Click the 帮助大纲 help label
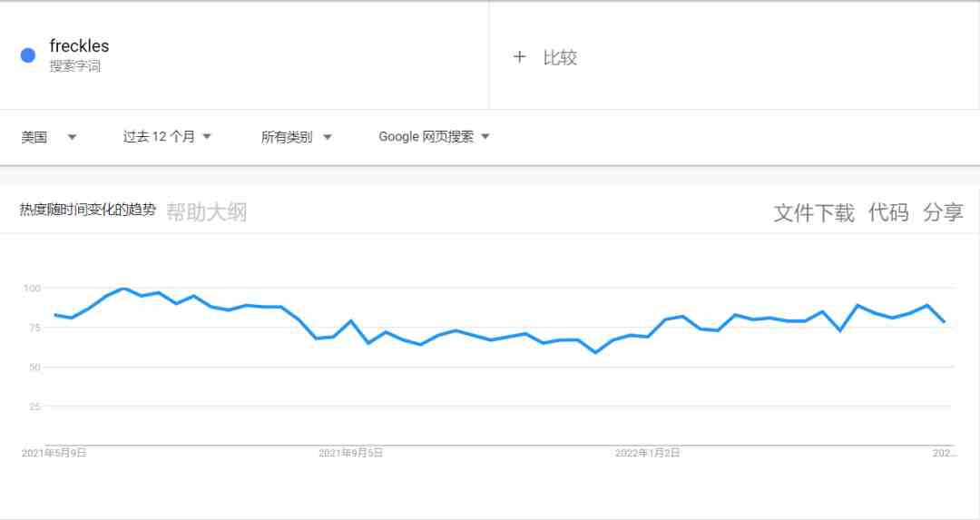980x520 pixels. click(x=206, y=212)
